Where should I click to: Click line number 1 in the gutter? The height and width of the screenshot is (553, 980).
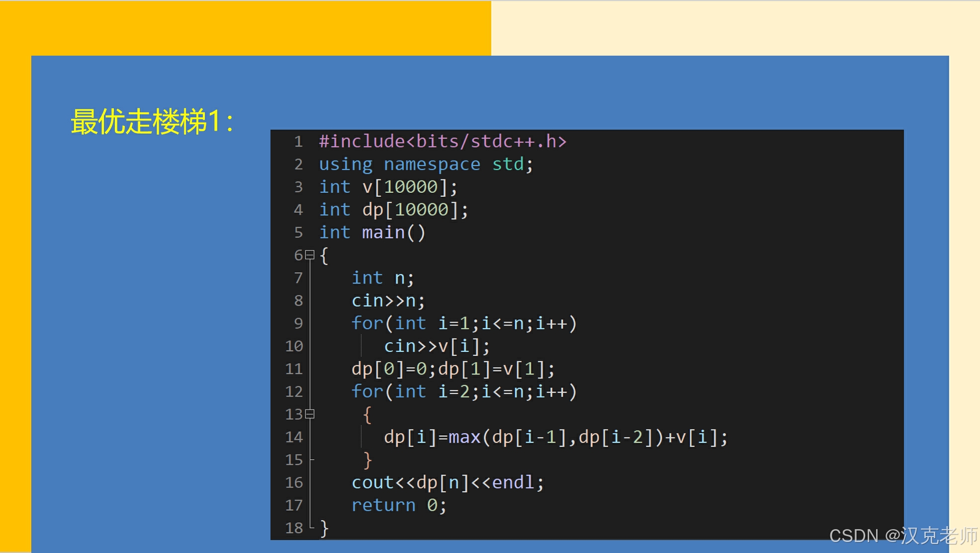(298, 142)
